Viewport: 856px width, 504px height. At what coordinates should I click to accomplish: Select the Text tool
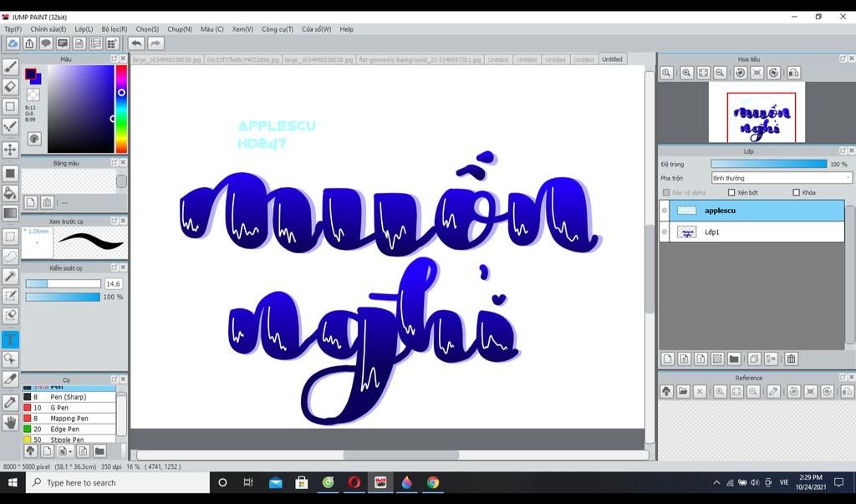(x=10, y=339)
